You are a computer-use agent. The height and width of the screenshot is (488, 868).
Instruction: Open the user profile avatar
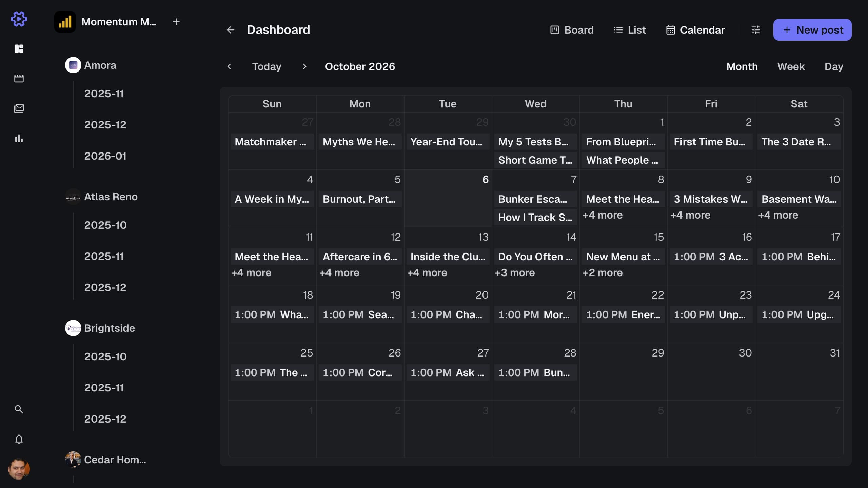[19, 469]
